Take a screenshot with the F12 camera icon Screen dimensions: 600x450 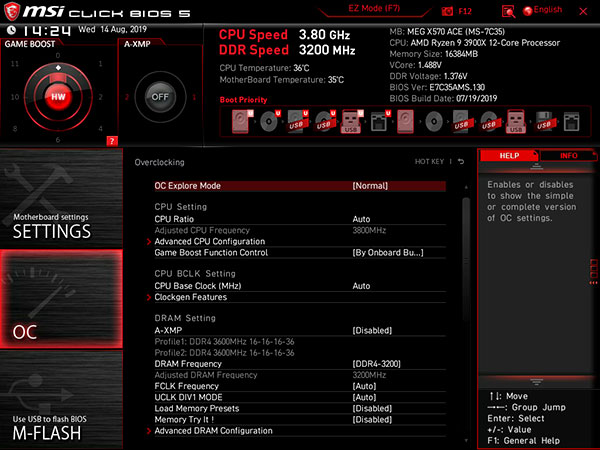[x=447, y=11]
